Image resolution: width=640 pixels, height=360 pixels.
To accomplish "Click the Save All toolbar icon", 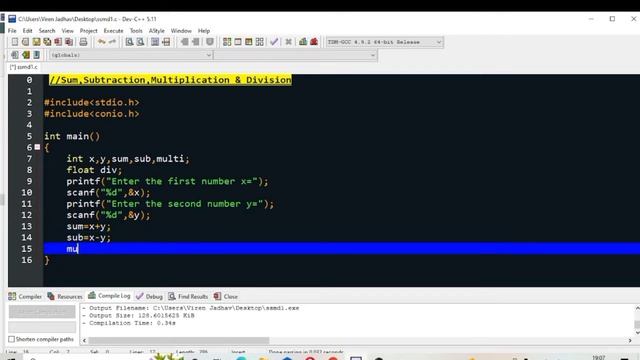I will click(x=47, y=42).
